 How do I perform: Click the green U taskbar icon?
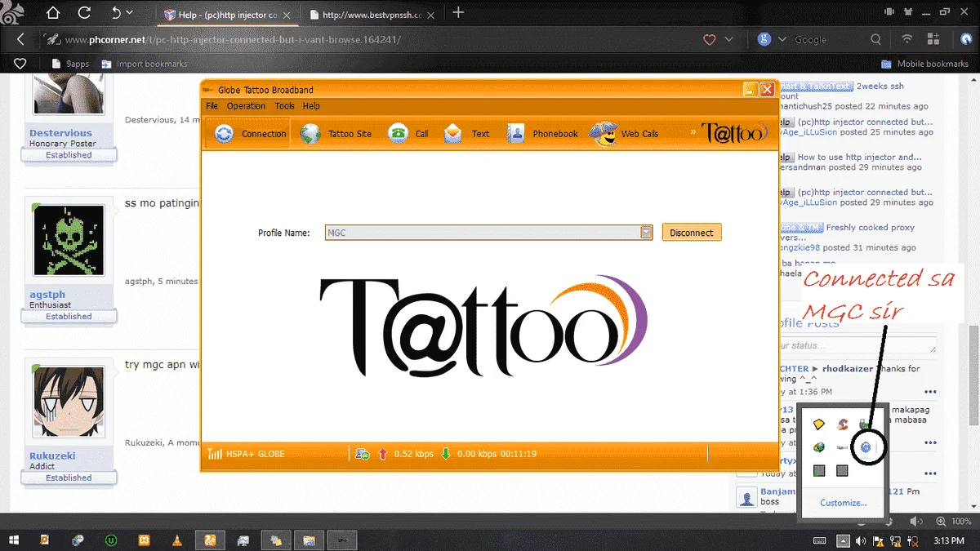click(x=110, y=540)
